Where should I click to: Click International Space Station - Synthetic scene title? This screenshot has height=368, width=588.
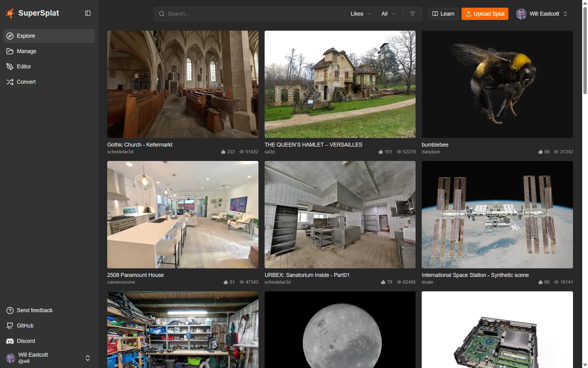point(475,275)
